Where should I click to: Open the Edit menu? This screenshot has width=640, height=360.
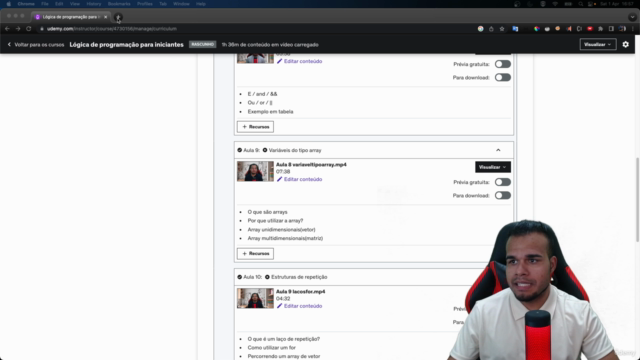coord(59,4)
